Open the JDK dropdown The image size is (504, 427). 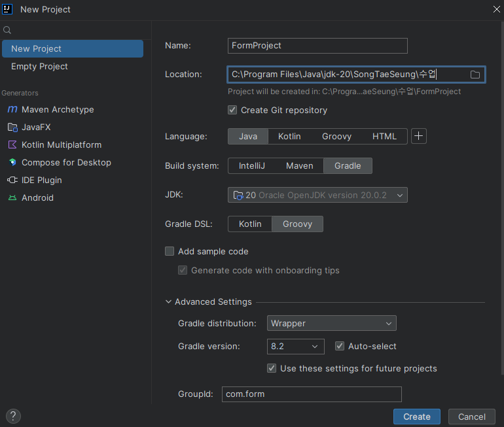click(x=317, y=195)
